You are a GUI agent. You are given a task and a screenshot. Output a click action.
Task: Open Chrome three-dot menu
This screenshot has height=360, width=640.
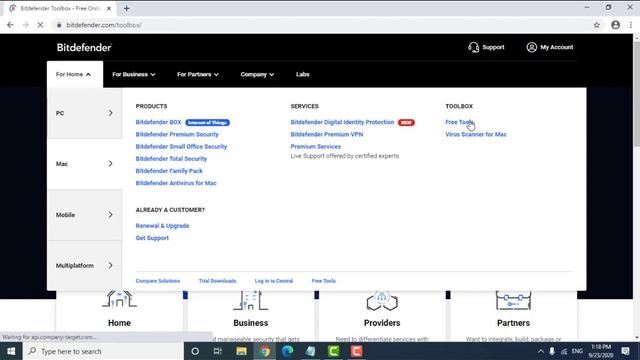click(631, 25)
